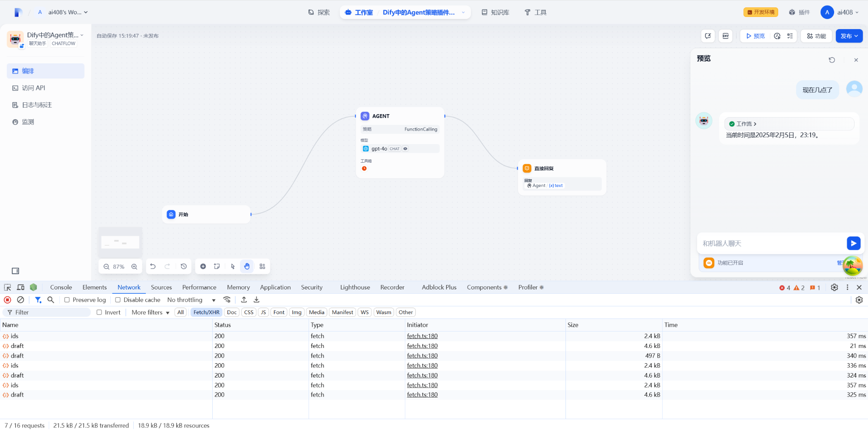Switch to the Console tab
This screenshot has height=430, width=868.
[61, 287]
